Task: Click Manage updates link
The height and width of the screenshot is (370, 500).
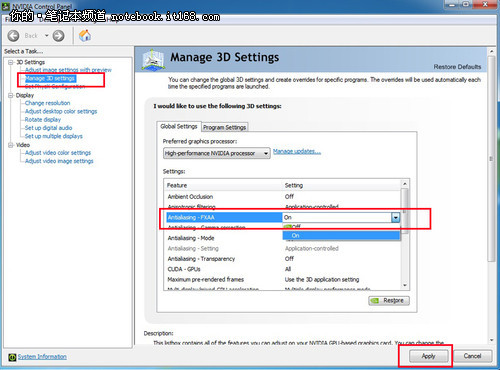Action: [x=297, y=152]
